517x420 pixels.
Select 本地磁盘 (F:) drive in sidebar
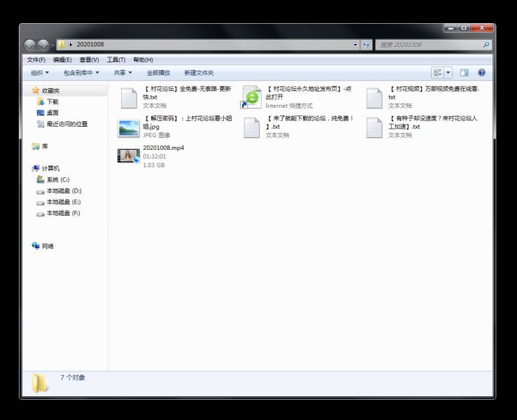point(64,213)
